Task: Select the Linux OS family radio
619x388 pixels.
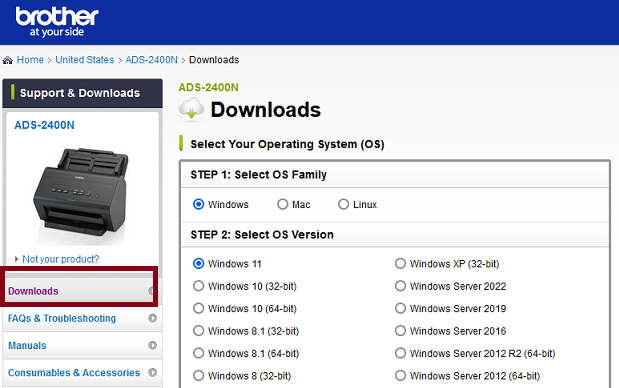Action: click(x=343, y=204)
